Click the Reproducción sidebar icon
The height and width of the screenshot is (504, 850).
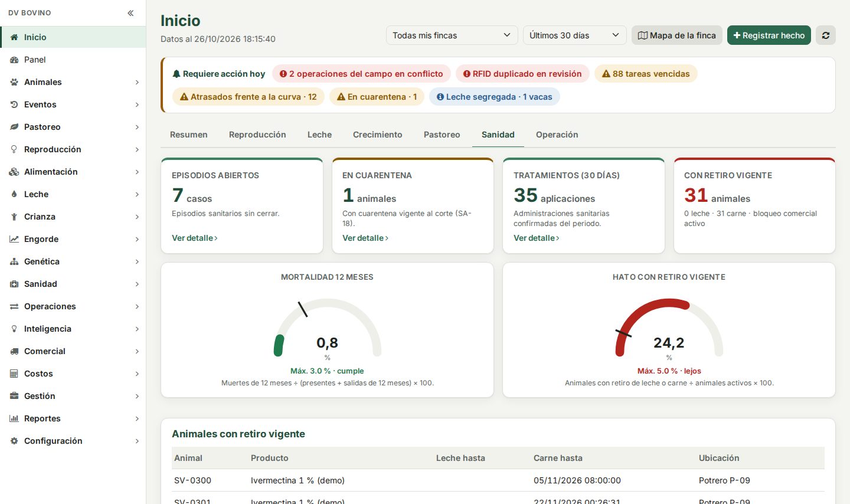coord(14,149)
